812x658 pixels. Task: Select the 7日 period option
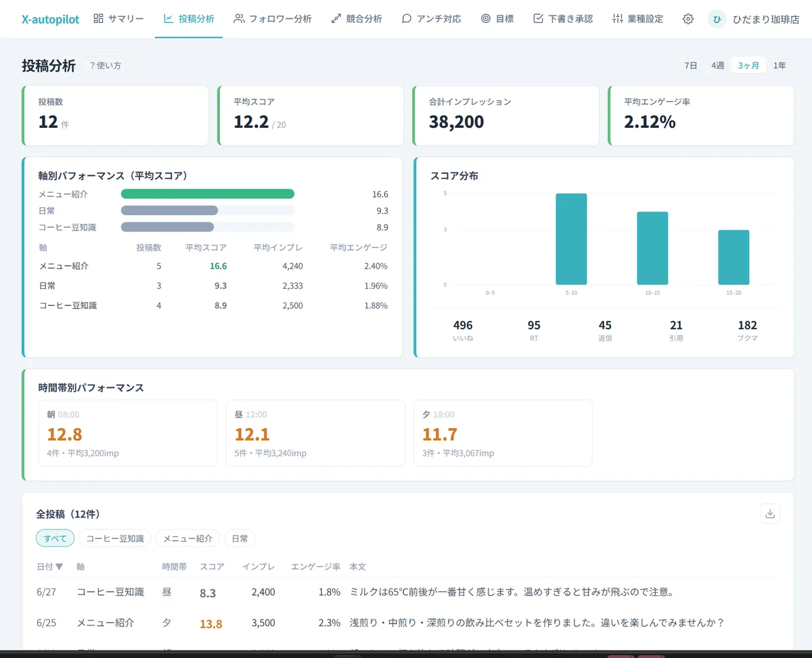(x=690, y=66)
